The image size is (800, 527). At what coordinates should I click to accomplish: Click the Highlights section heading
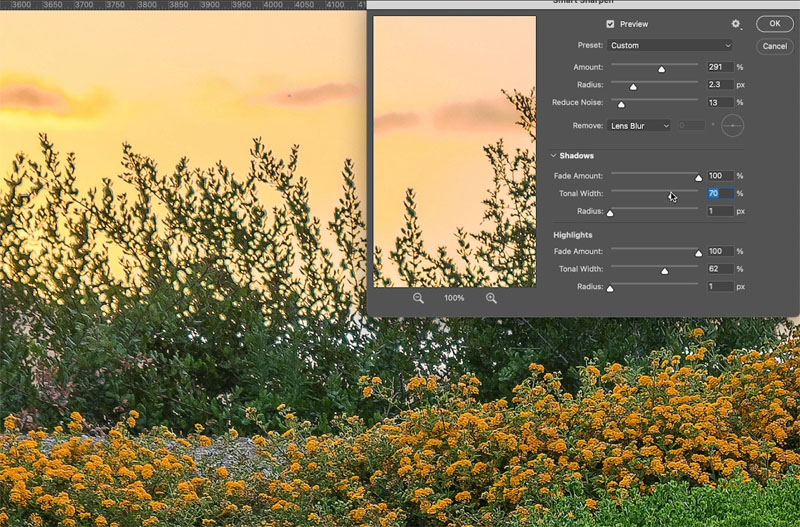coord(572,235)
